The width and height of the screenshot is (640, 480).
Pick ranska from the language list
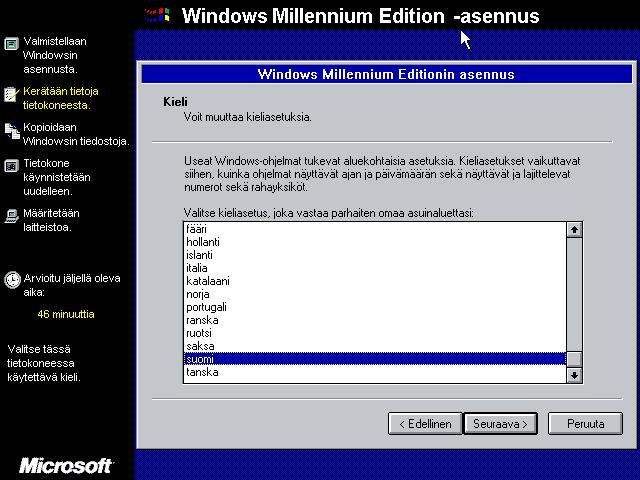(x=375, y=320)
